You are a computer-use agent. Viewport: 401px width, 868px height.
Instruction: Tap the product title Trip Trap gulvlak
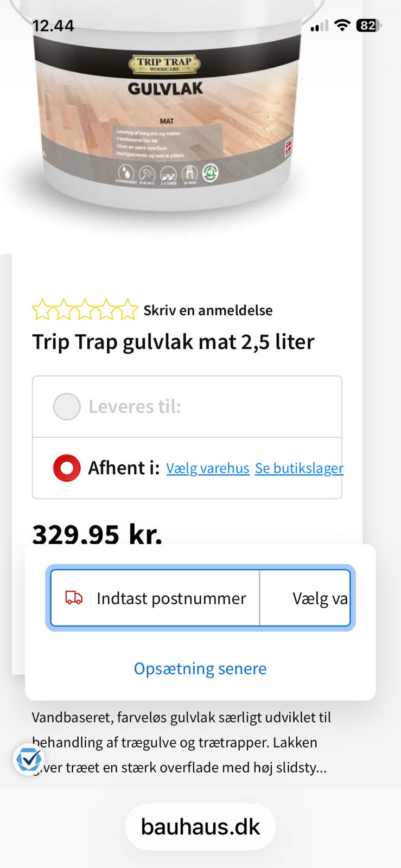pyautogui.click(x=173, y=342)
